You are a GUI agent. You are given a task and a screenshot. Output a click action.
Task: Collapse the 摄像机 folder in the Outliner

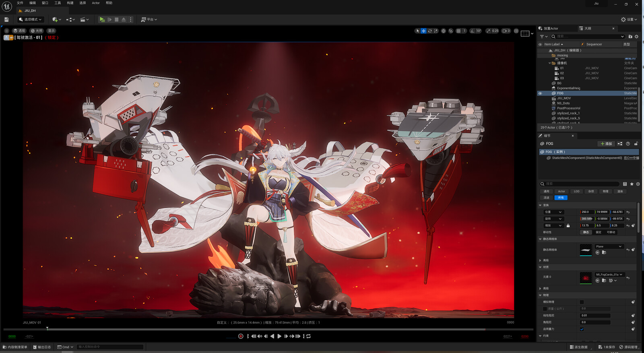click(x=550, y=63)
